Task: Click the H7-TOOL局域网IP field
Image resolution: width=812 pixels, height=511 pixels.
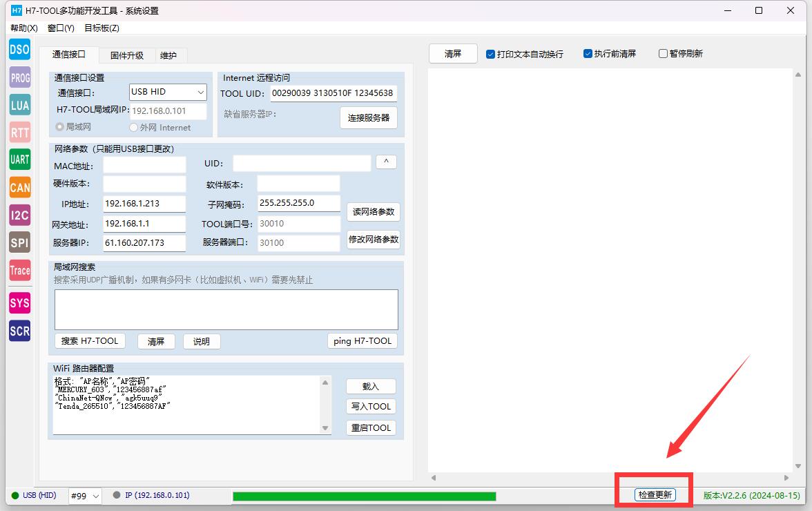Action: [x=168, y=110]
